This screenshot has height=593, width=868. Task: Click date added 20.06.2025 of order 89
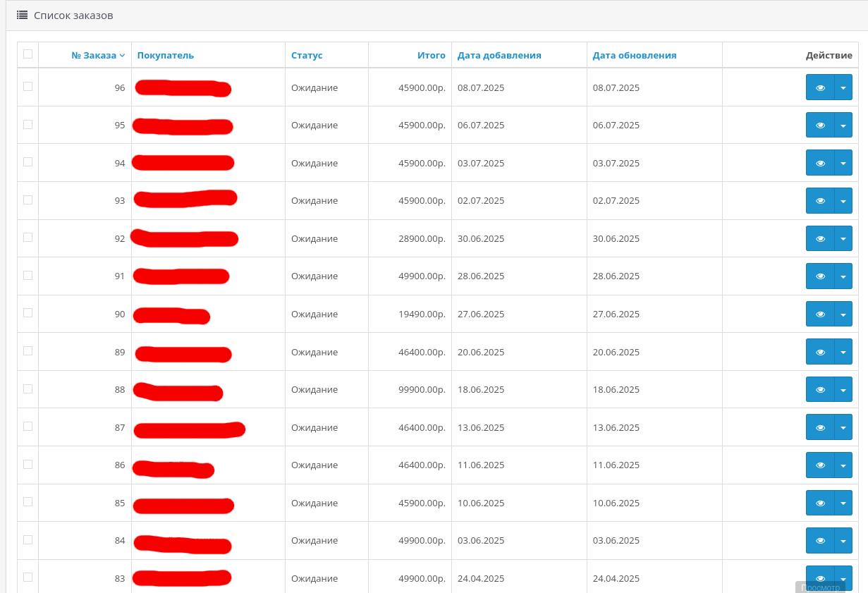click(x=481, y=352)
